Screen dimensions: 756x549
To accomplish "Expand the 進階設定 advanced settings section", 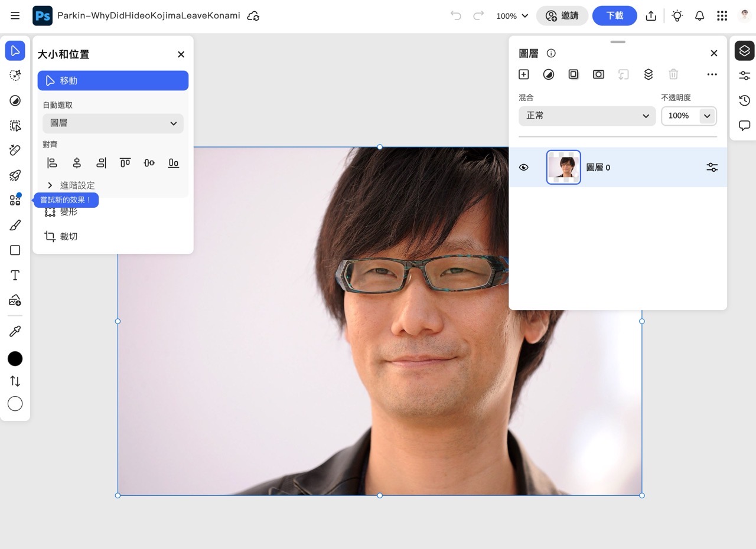I will 71,185.
